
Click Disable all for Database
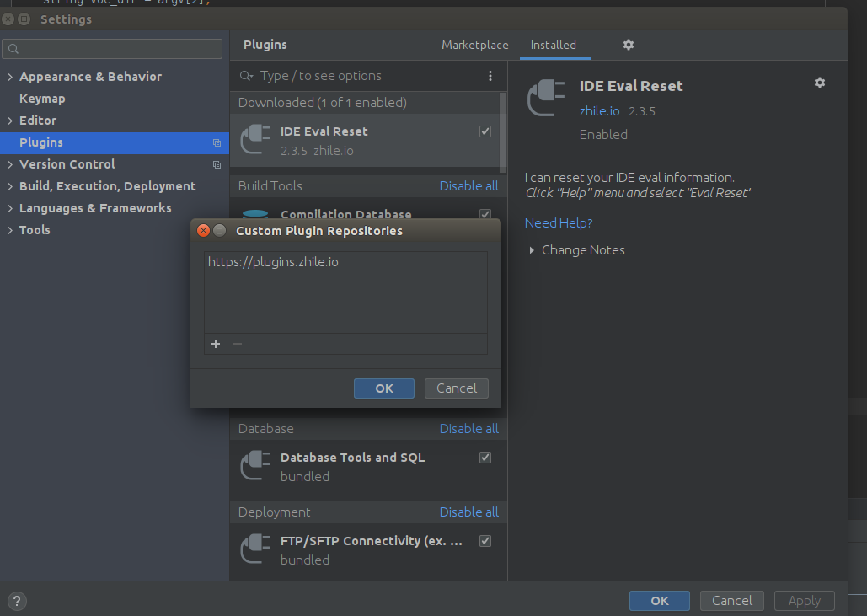point(468,429)
